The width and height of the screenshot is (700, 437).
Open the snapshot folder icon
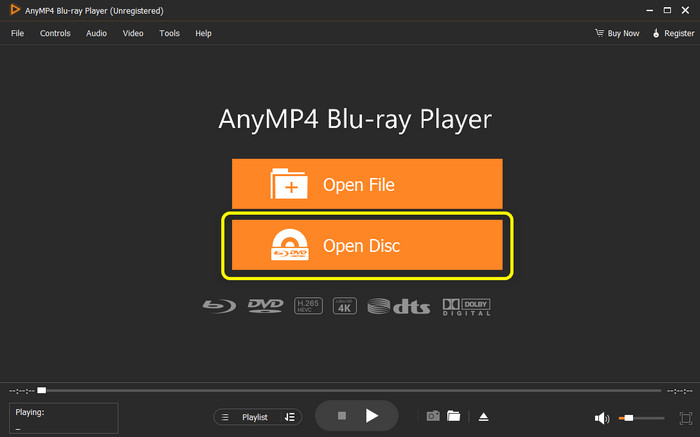pyautogui.click(x=454, y=416)
